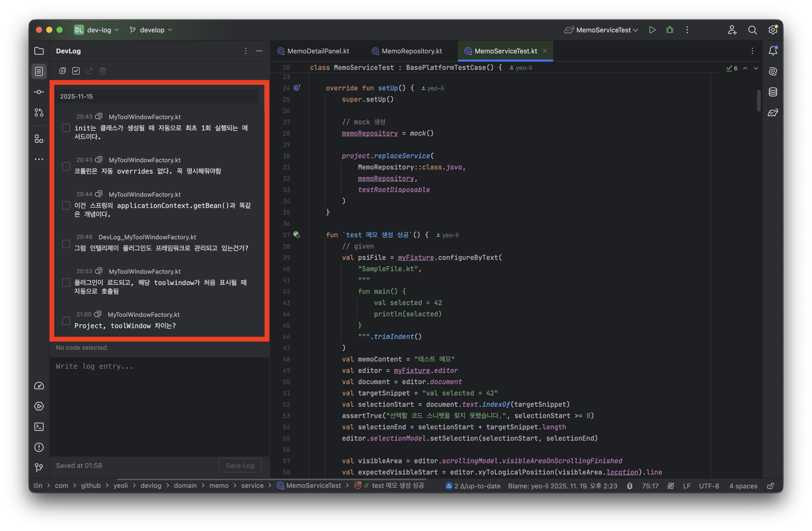Check the "Project, toolWindow 차이는?" memo checkbox
Image resolution: width=812 pixels, height=531 pixels.
(66, 321)
